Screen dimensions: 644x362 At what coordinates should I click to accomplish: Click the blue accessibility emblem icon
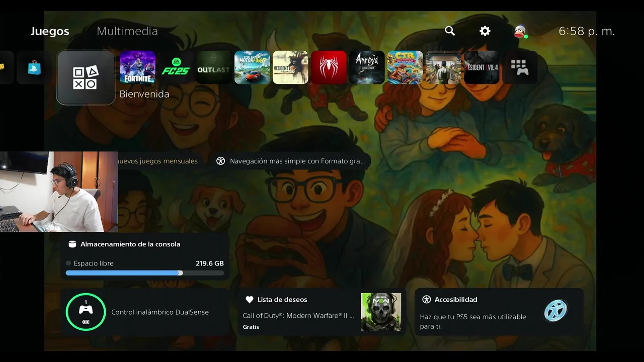click(x=555, y=311)
